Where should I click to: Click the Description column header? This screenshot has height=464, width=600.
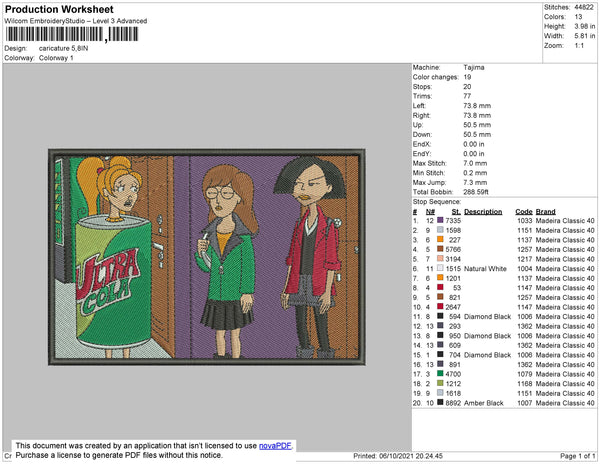tap(483, 212)
